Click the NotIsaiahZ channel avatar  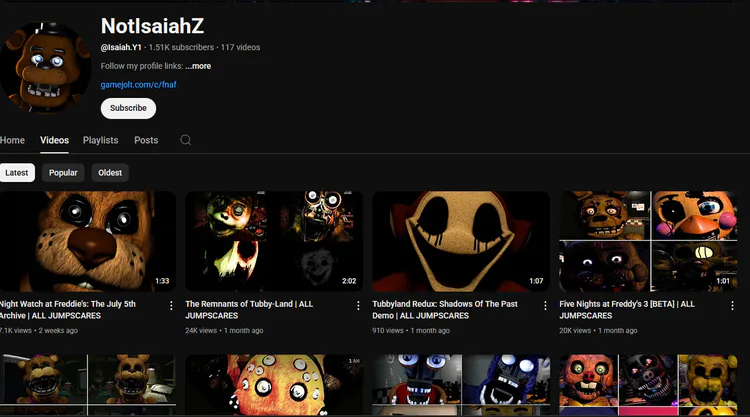coord(45,67)
